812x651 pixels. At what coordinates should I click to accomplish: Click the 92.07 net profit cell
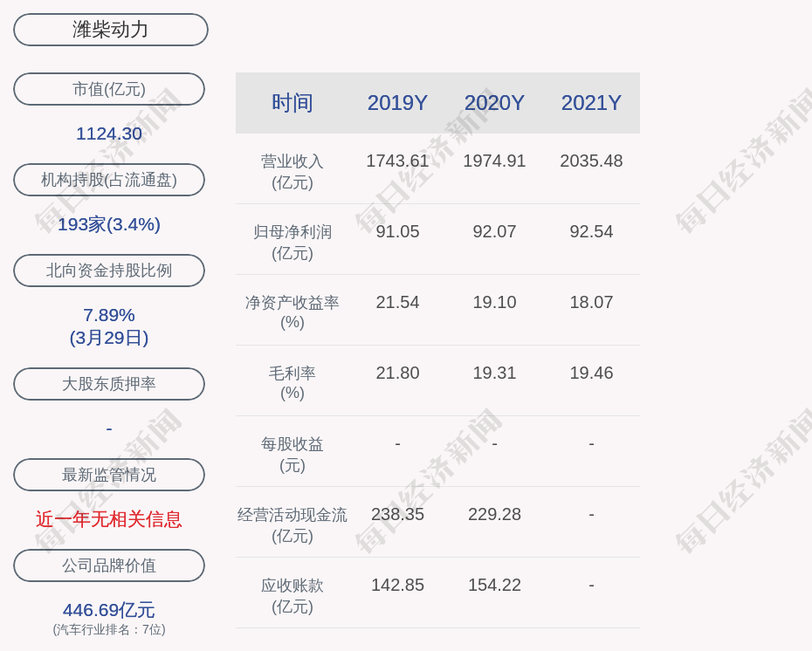[494, 231]
